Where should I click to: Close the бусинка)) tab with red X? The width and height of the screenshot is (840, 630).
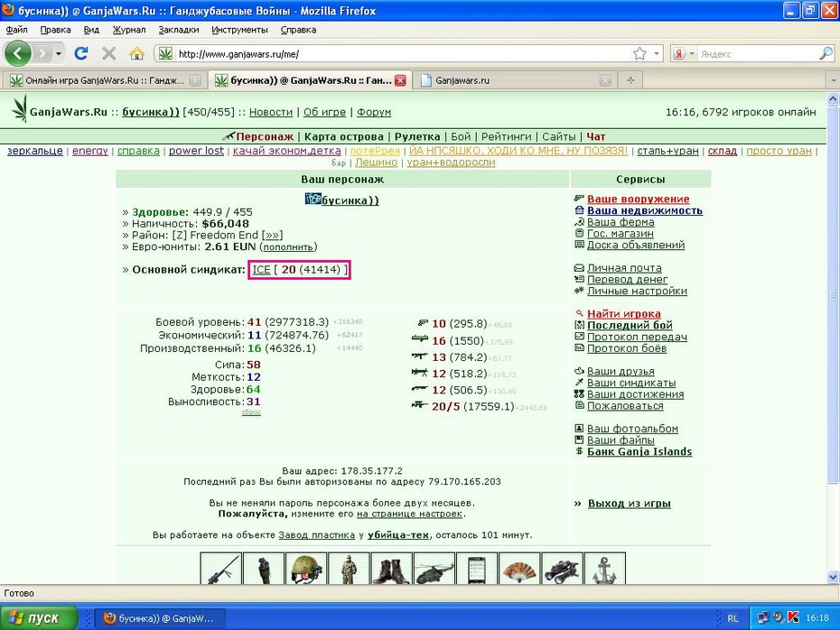coord(400,80)
